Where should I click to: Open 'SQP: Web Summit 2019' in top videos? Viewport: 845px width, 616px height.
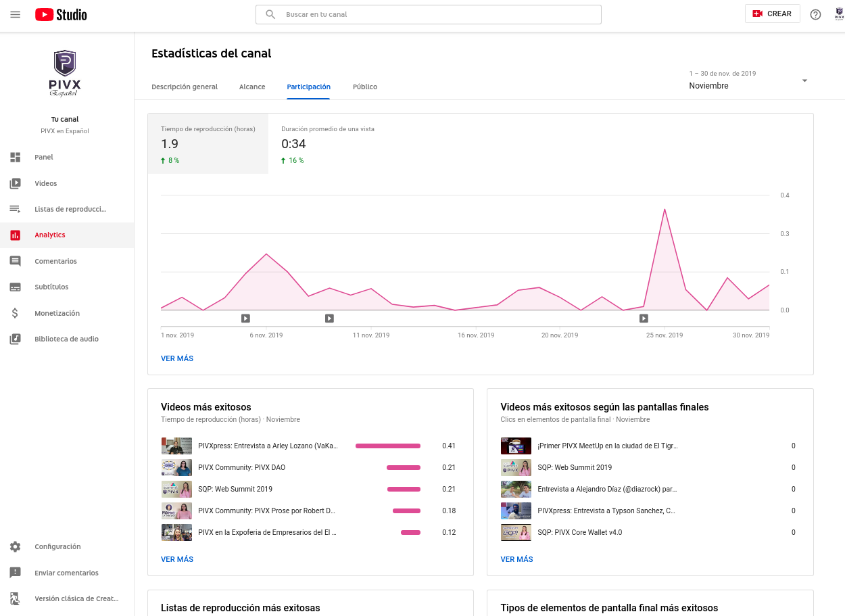tap(235, 489)
